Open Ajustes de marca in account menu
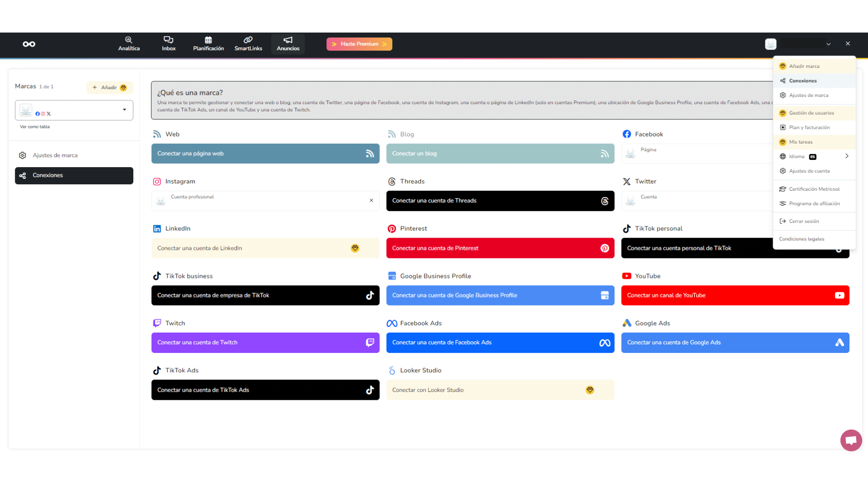Viewport: 868px width, 488px height. coord(815,95)
